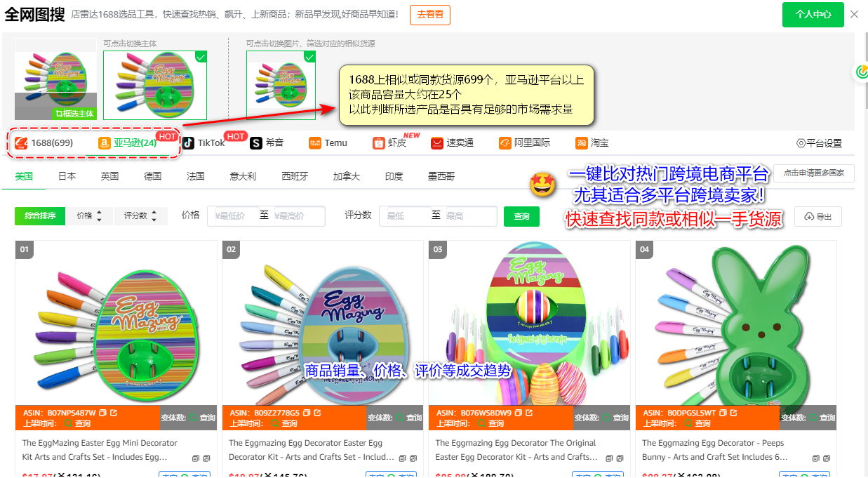Toggle selection check on third candidate image
Image resolution: width=868 pixels, height=478 pixels.
309,57
